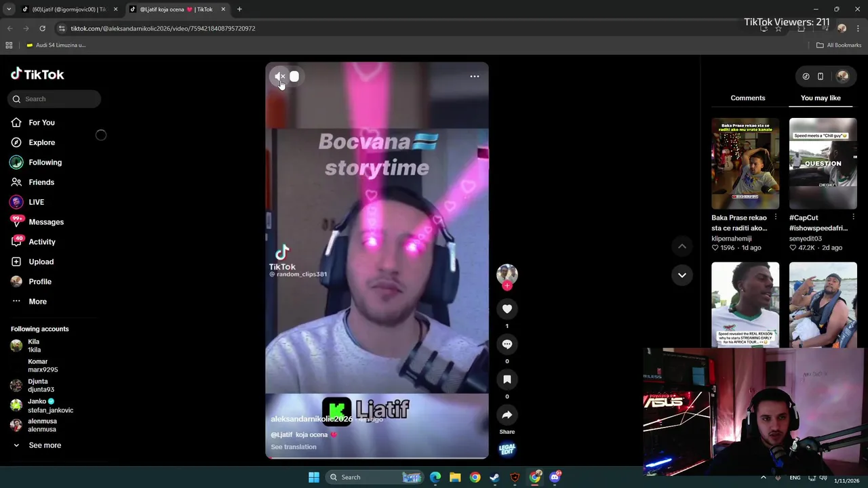Open a new browser tab
Screen dimensions: 868x488
coord(239,9)
